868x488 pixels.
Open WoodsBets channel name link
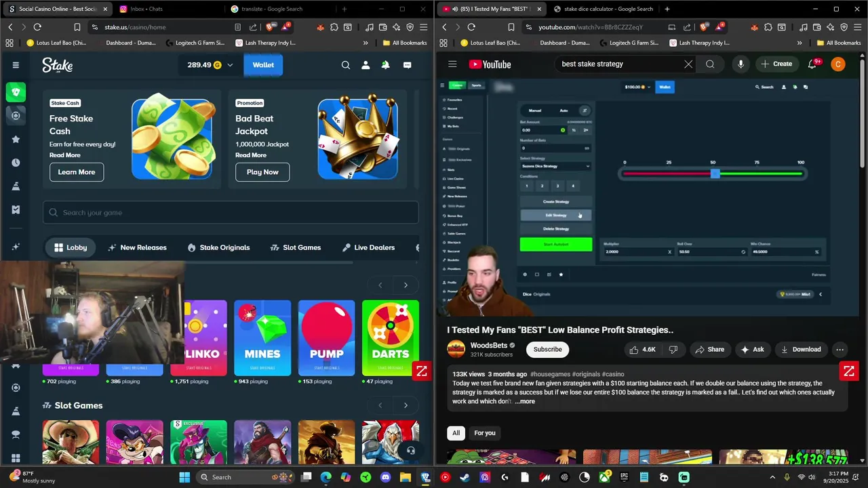coord(489,346)
